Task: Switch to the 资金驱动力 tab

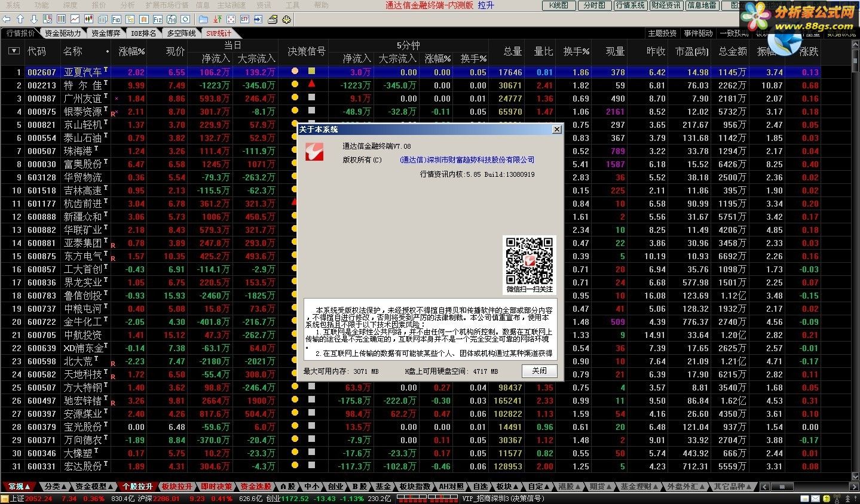Action: (x=63, y=33)
